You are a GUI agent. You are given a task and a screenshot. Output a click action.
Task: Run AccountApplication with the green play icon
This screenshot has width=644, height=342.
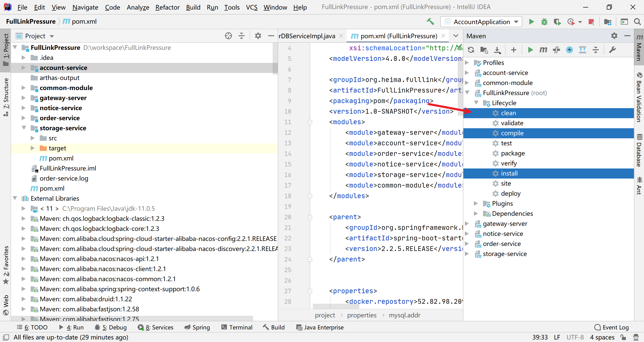pyautogui.click(x=531, y=22)
